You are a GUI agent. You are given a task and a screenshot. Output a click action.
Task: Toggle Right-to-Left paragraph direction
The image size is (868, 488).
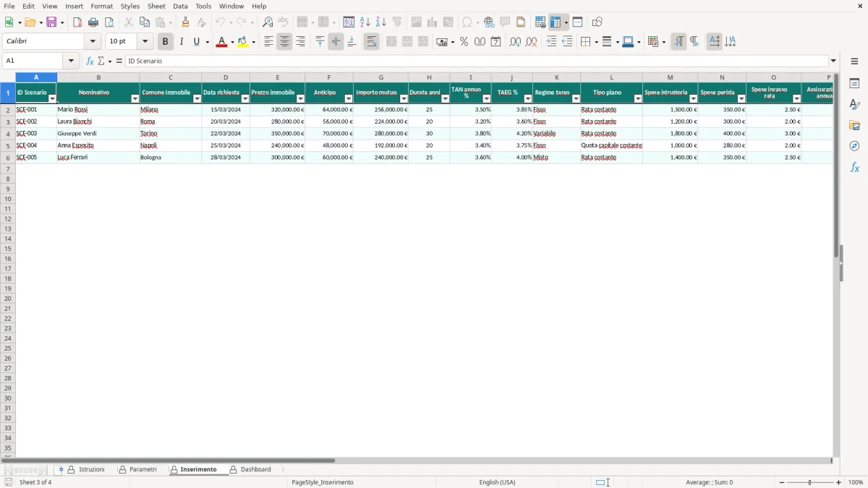[694, 42]
